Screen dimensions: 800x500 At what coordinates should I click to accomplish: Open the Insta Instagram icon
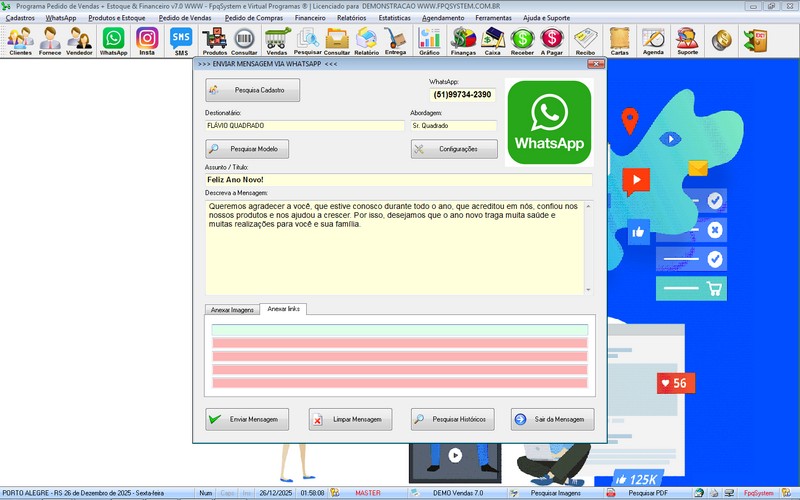pos(147,41)
